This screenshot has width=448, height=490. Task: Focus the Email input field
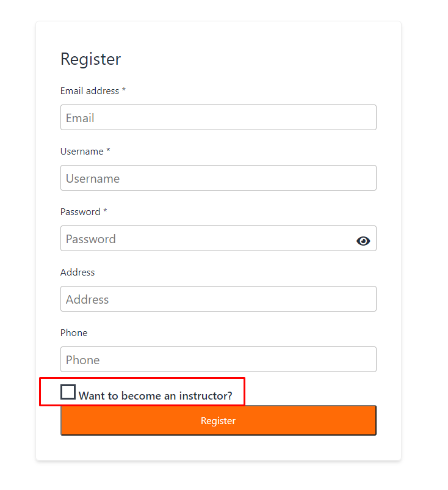click(x=218, y=117)
